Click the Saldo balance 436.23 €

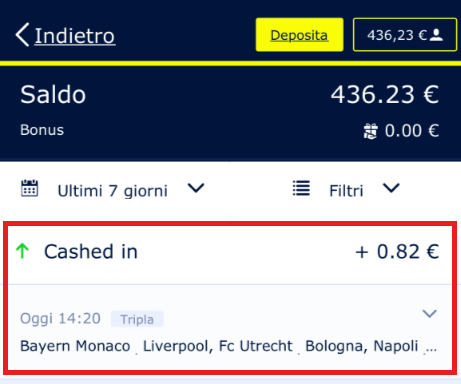pos(385,95)
